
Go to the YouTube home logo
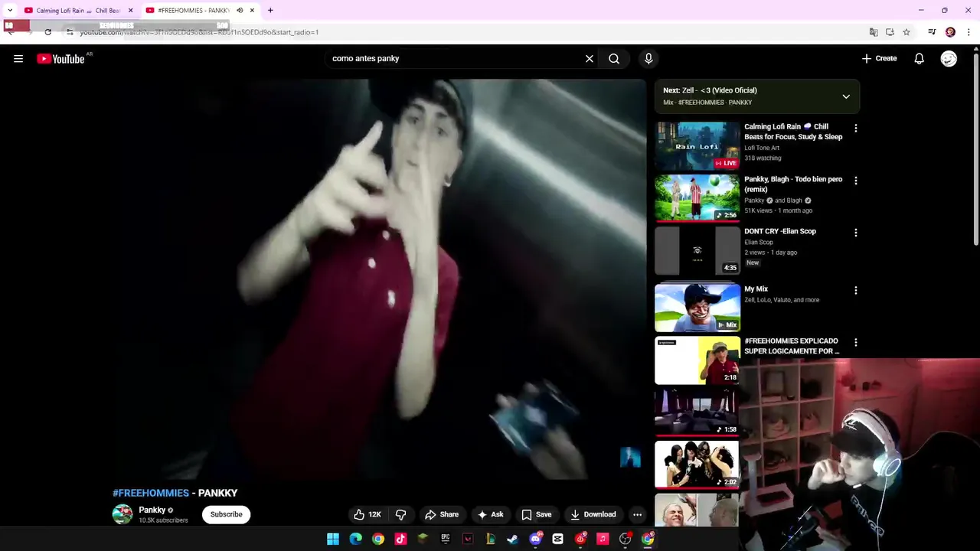[60, 59]
